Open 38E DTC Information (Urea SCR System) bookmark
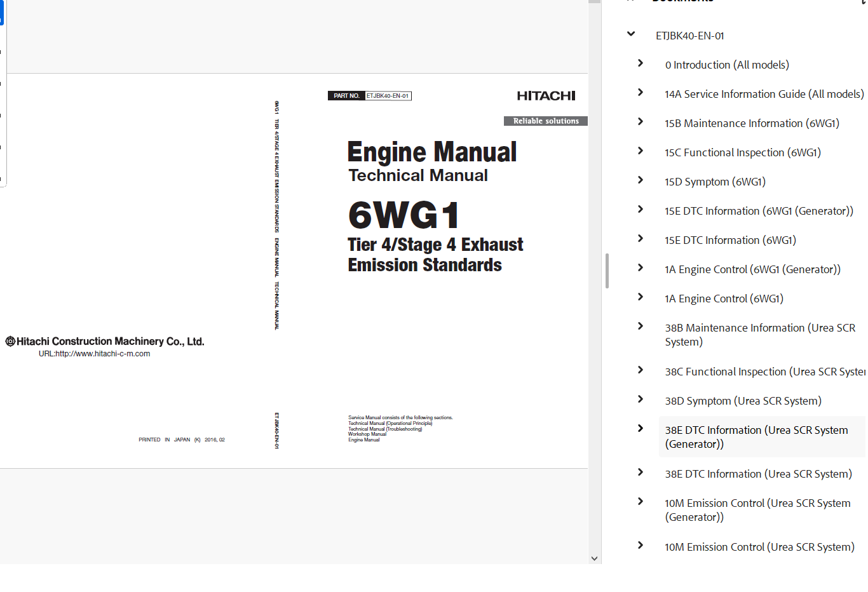 [758, 474]
